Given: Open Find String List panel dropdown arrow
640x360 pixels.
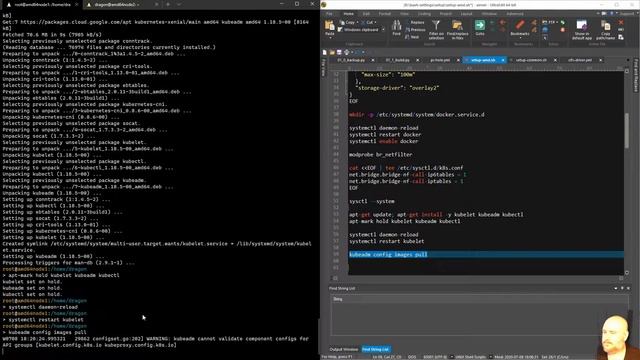Looking at the screenshot, I should click(616, 288).
